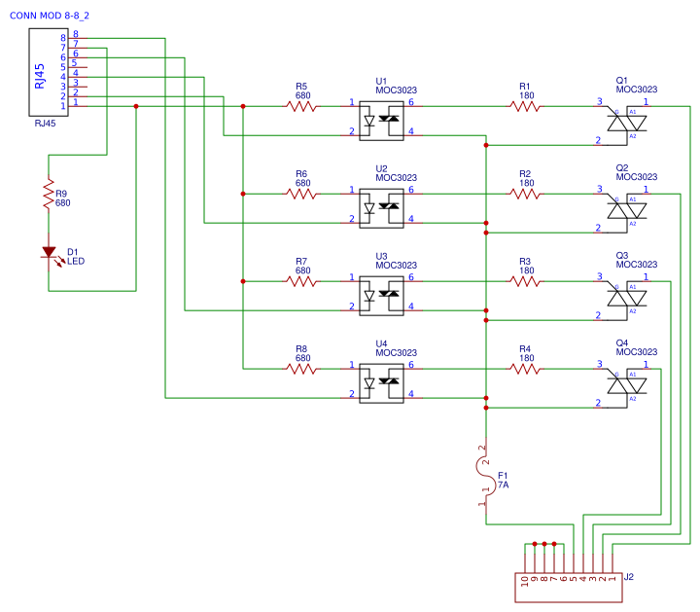Image resolution: width=700 pixels, height=612 pixels.
Task: Select resistor R9 near the LED
Action: coord(49,194)
